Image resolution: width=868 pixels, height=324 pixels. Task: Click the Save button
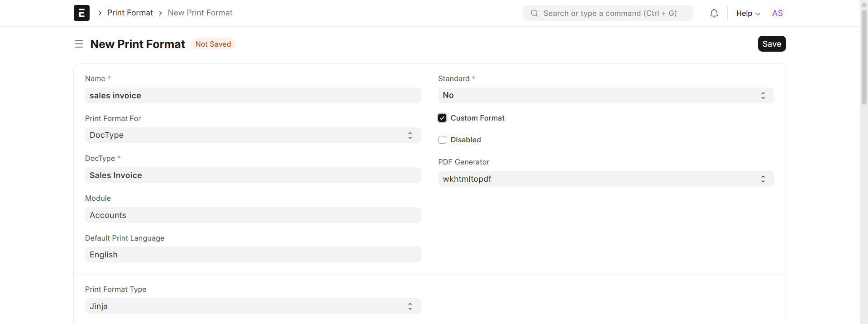coord(772,44)
